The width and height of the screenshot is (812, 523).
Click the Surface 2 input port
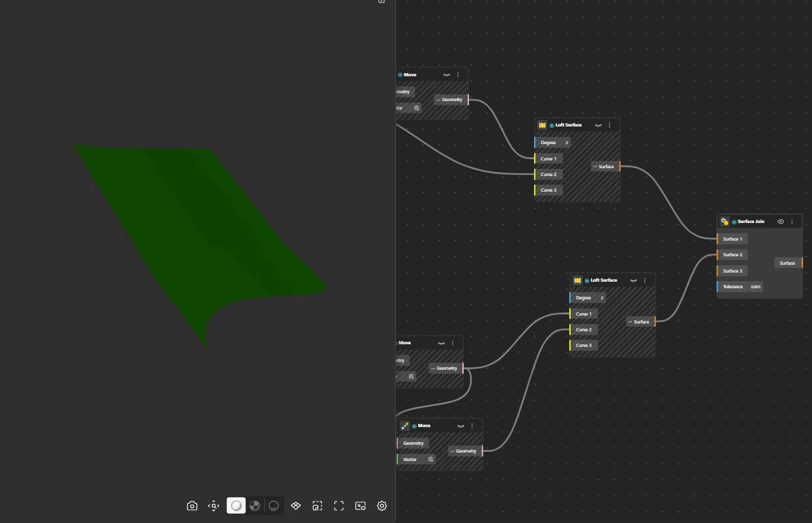tap(732, 255)
